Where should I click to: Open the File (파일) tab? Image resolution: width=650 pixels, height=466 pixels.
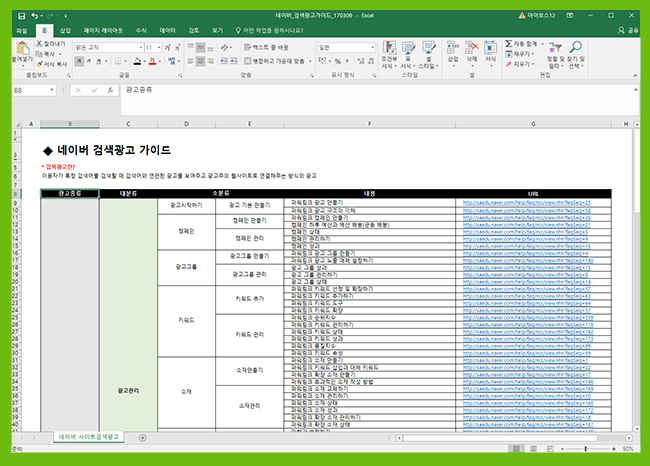(22, 31)
